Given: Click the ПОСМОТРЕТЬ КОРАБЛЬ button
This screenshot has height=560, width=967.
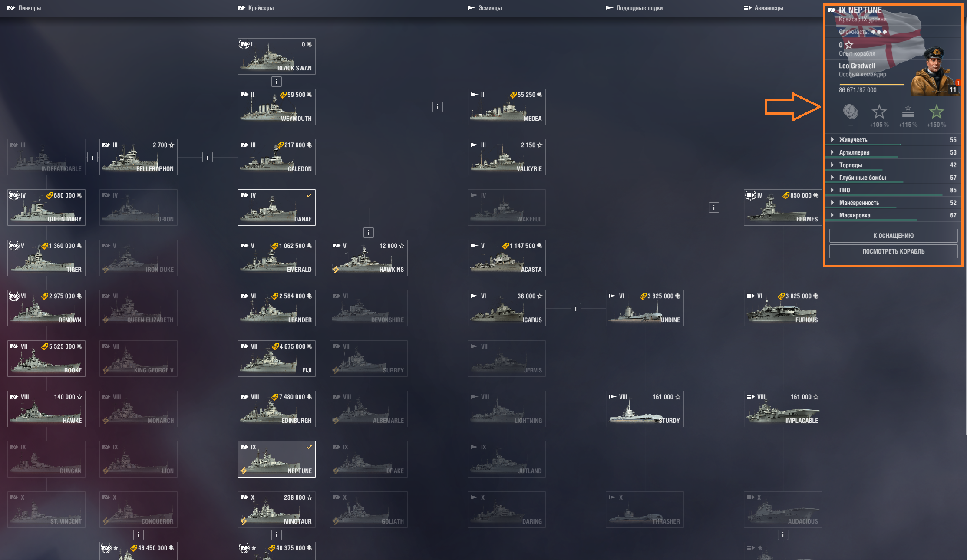Looking at the screenshot, I should [x=893, y=251].
